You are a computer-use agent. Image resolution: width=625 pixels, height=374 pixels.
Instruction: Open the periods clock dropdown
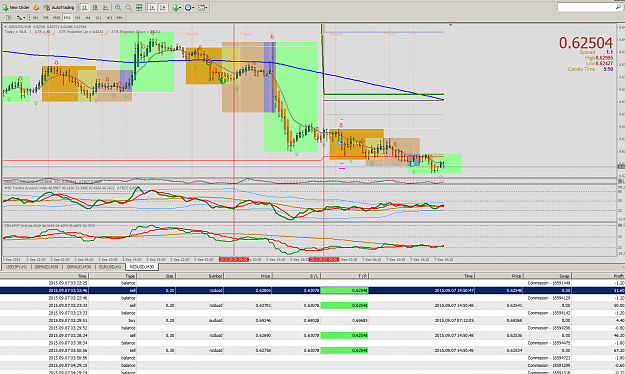[x=189, y=7]
